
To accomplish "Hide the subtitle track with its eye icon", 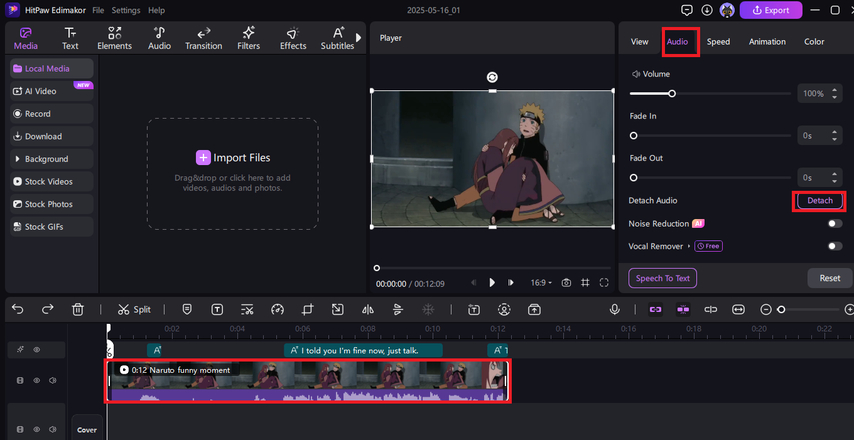I will (36, 350).
